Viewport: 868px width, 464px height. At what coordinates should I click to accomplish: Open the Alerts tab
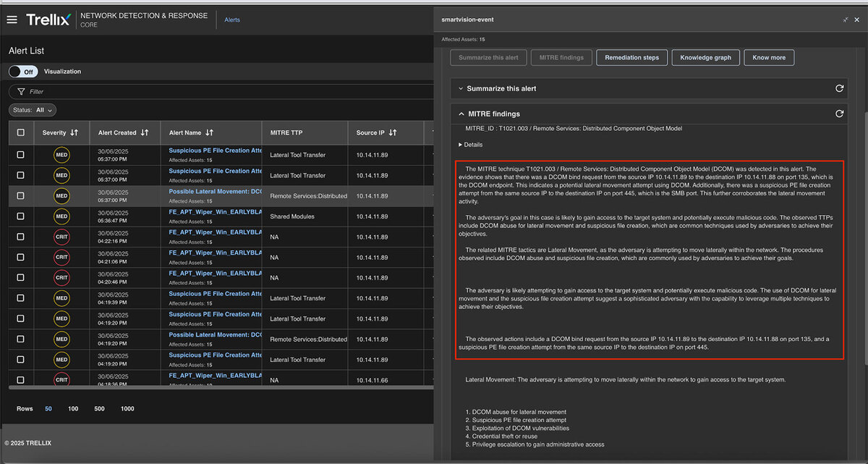coord(232,20)
